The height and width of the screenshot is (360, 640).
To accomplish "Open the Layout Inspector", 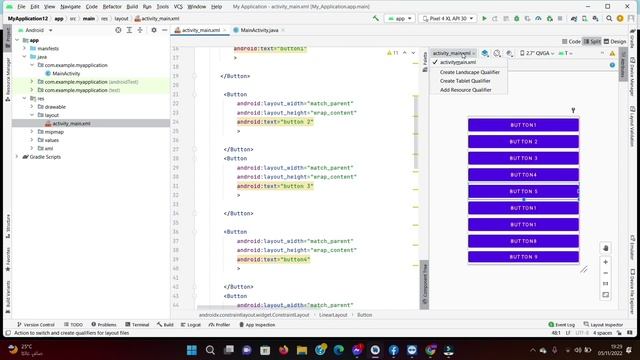I will 603,325.
